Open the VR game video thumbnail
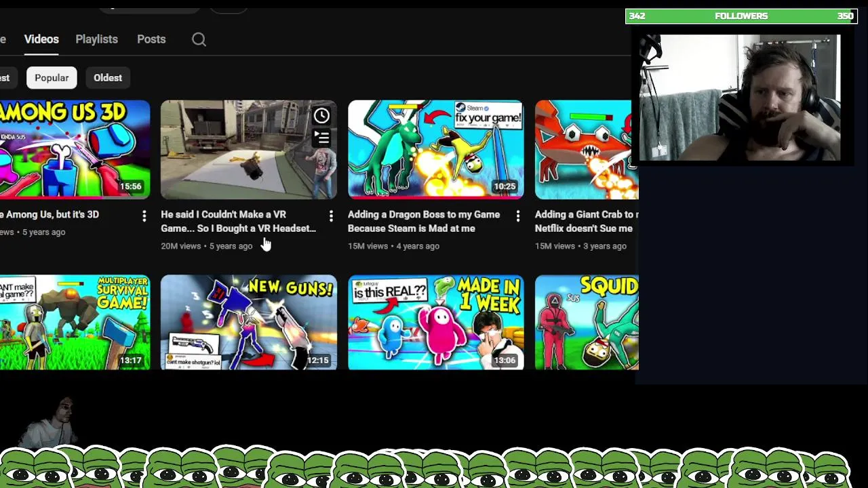This screenshot has width=868, height=488. click(249, 150)
